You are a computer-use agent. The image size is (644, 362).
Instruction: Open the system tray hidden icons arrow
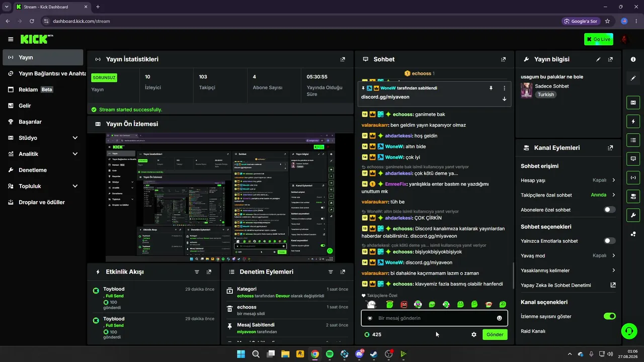point(570,354)
